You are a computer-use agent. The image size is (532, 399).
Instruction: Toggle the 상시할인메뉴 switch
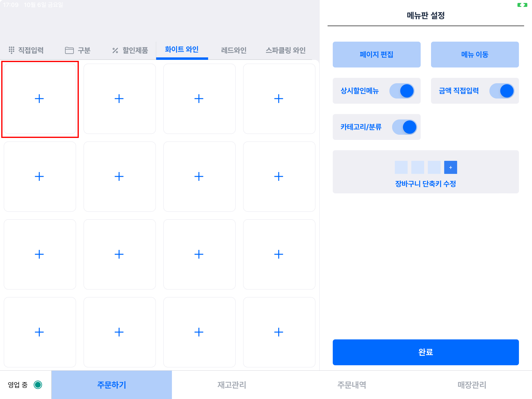click(x=402, y=91)
